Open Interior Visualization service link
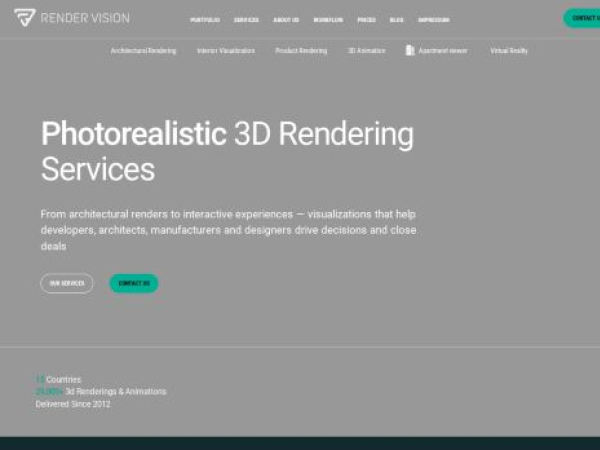The image size is (600, 450). (x=226, y=51)
